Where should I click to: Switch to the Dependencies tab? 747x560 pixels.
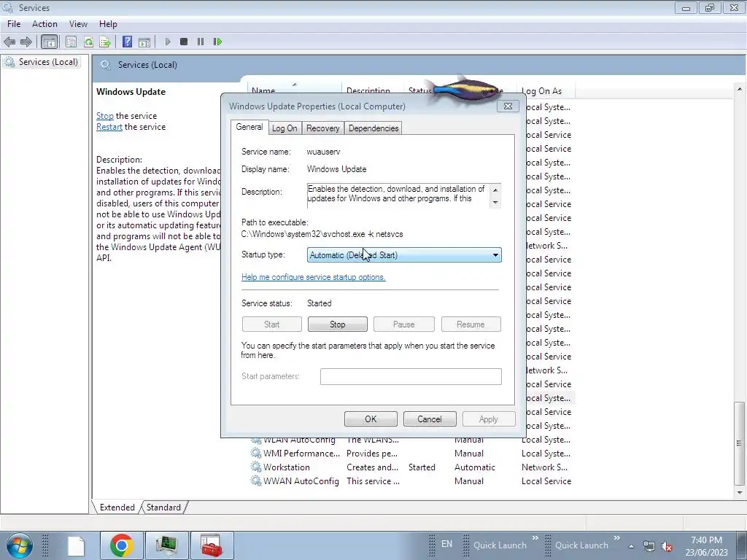point(373,128)
